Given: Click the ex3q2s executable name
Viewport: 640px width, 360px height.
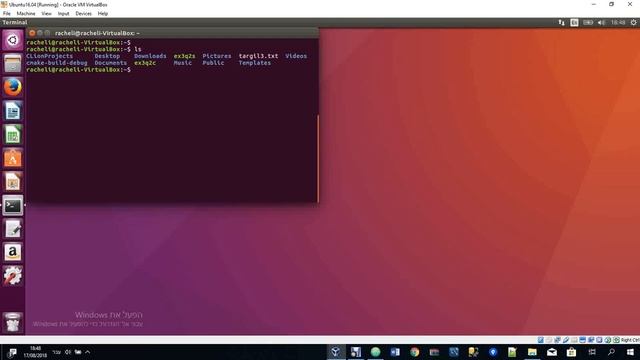Looking at the screenshot, I should coord(184,56).
